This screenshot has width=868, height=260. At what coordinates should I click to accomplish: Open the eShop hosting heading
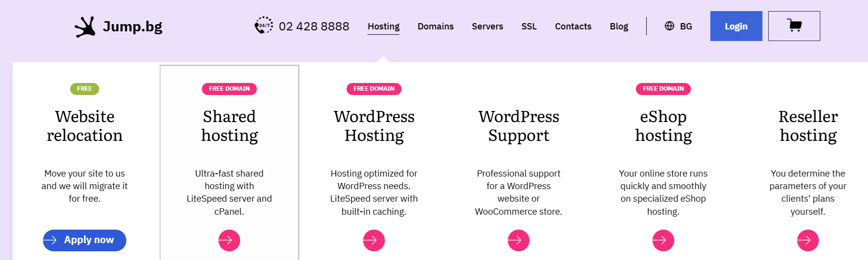[664, 126]
